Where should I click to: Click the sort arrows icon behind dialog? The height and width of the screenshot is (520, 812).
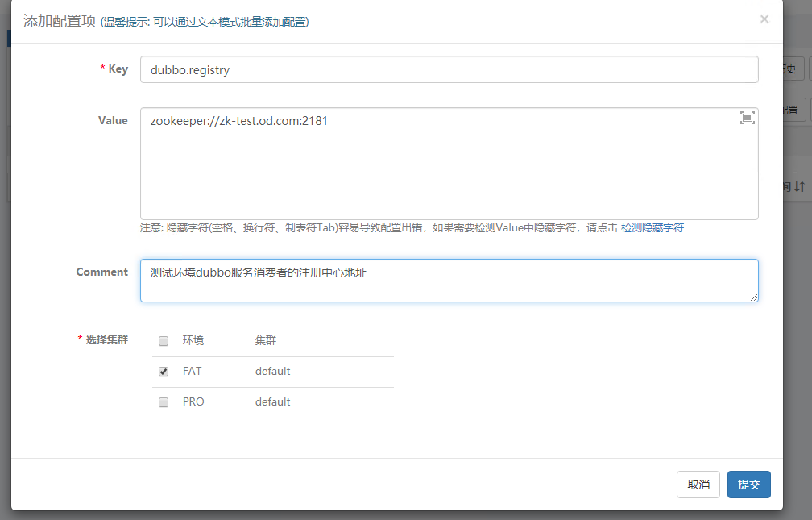click(798, 186)
